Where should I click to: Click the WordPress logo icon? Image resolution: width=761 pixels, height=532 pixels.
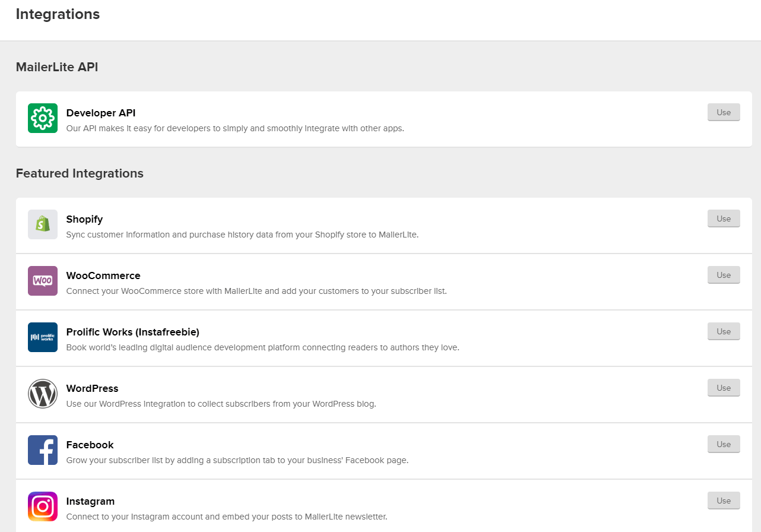(43, 394)
